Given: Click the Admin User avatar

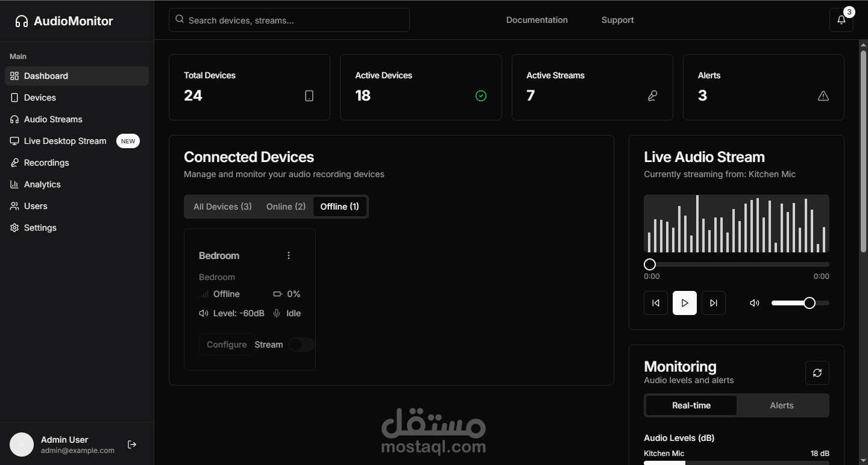Looking at the screenshot, I should point(22,445).
